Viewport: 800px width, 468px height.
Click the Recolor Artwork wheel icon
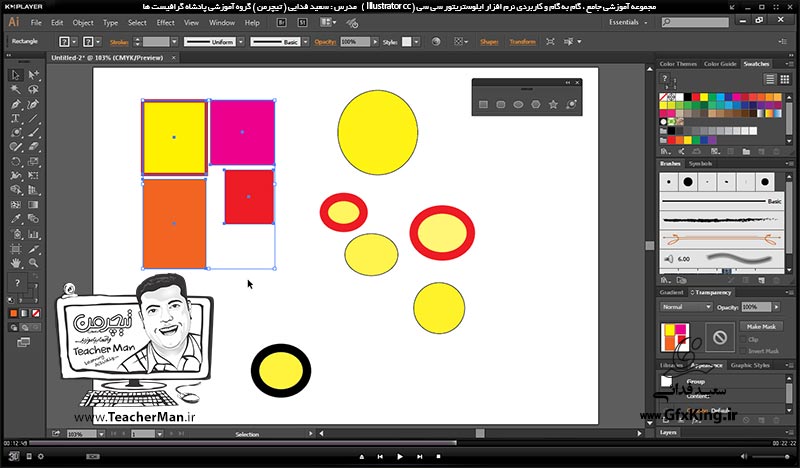click(x=436, y=42)
